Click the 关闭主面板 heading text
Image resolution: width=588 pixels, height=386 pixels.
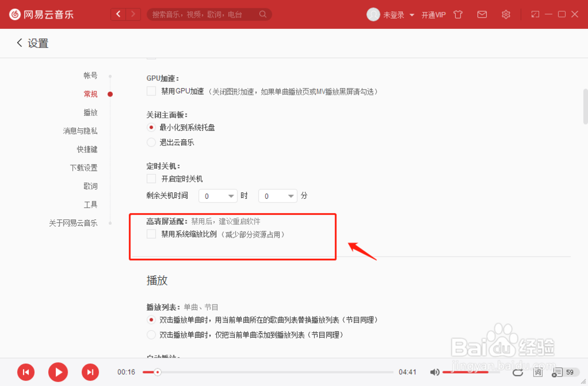[167, 115]
